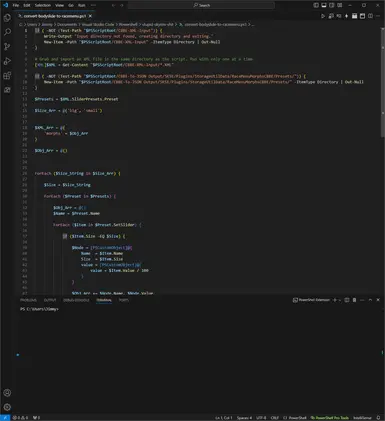Viewport: 385px width, 421px height.
Task: Toggle the primary sidebar layout button
Action: (x=316, y=5)
